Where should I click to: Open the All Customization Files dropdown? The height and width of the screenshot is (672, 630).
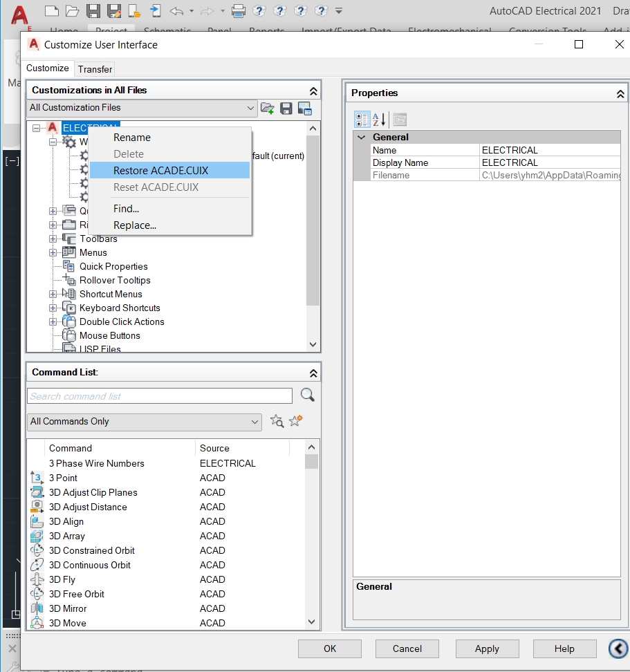click(250, 109)
